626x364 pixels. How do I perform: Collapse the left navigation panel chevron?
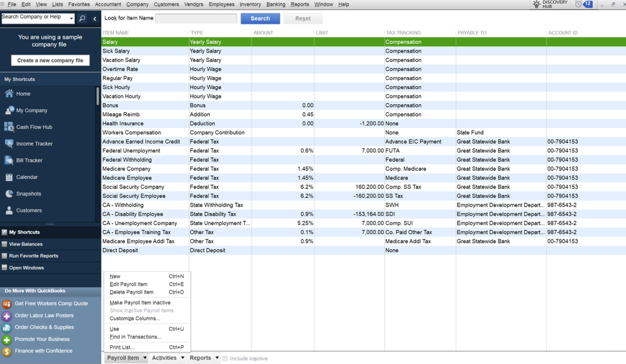click(95, 18)
